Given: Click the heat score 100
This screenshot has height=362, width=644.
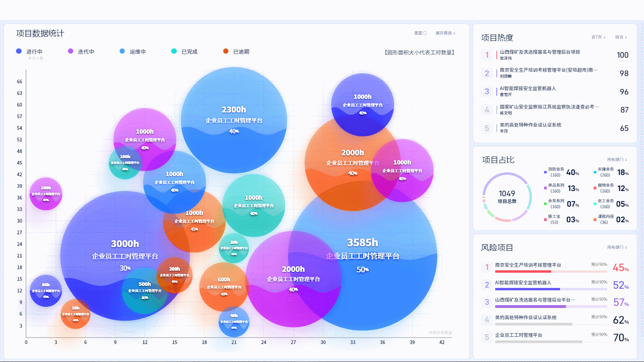Looking at the screenshot, I should coord(622,55).
